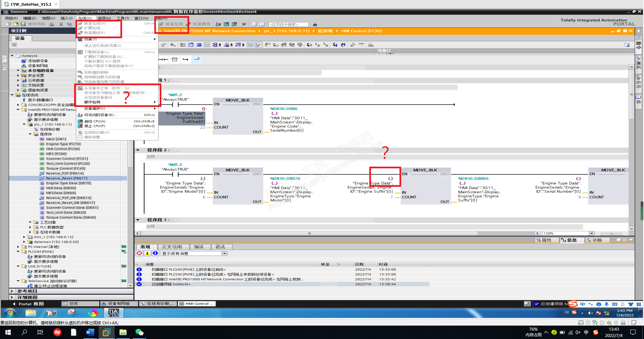Expand the 详细视图 panel
Image resolution: width=644 pixels, height=339 pixels.
(12, 297)
